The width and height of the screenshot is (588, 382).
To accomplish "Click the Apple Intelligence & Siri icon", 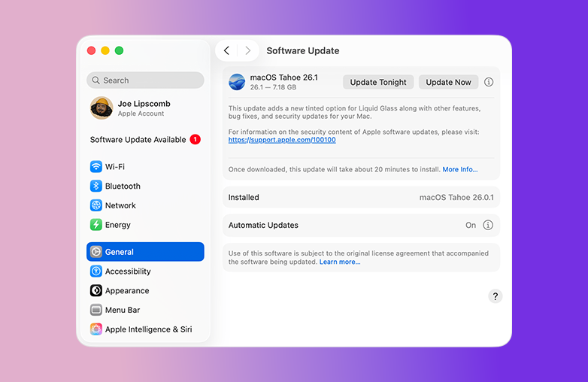I will coord(96,329).
